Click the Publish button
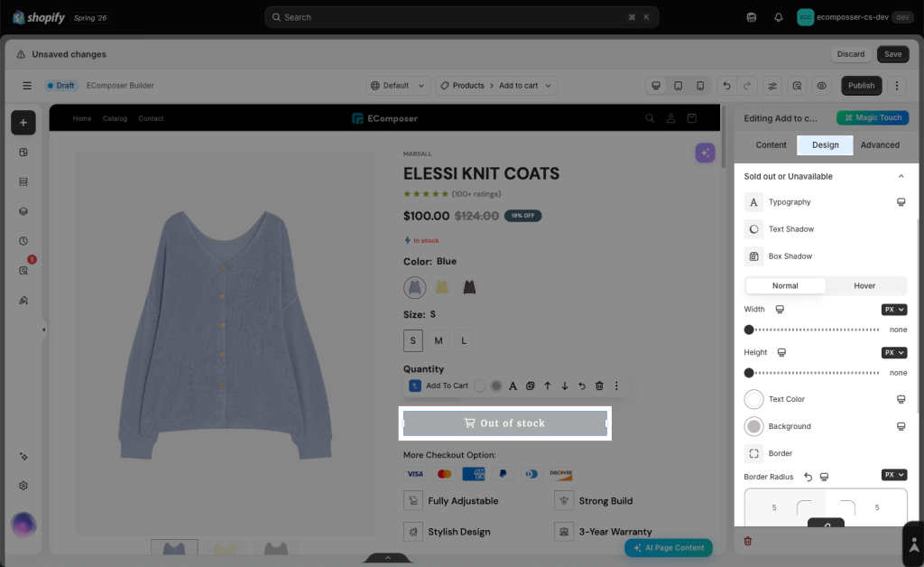924x567 pixels. click(x=861, y=86)
